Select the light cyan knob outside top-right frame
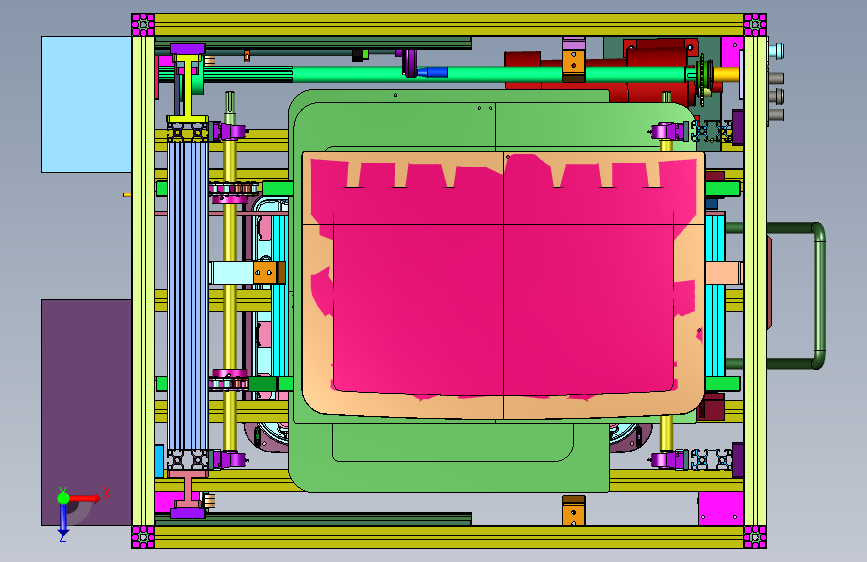The height and width of the screenshot is (562, 867). 776,51
